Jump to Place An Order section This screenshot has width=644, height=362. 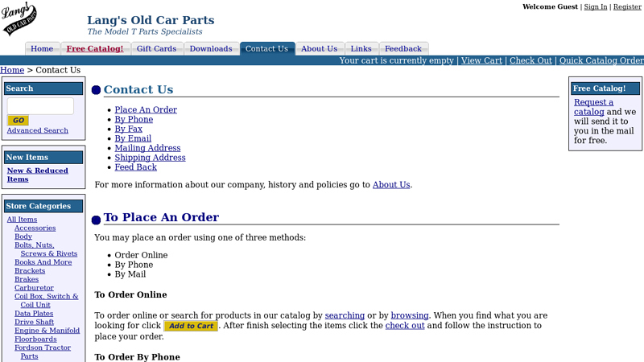point(146,109)
